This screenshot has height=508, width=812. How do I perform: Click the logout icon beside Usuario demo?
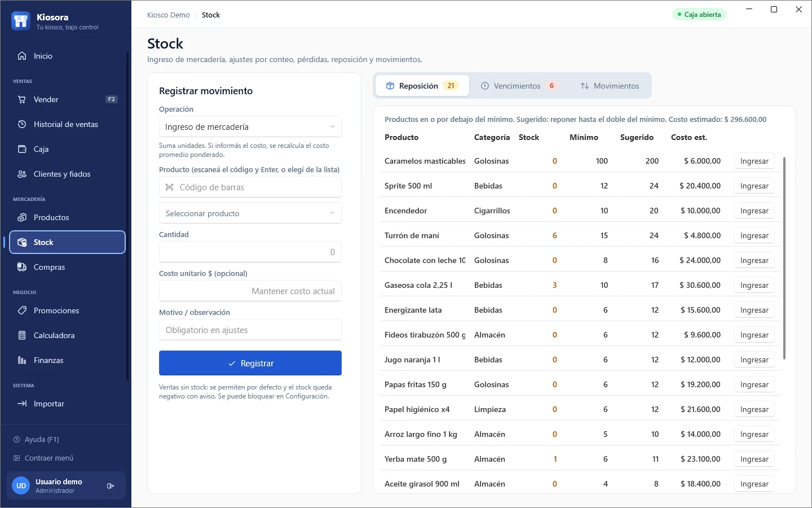coord(111,485)
